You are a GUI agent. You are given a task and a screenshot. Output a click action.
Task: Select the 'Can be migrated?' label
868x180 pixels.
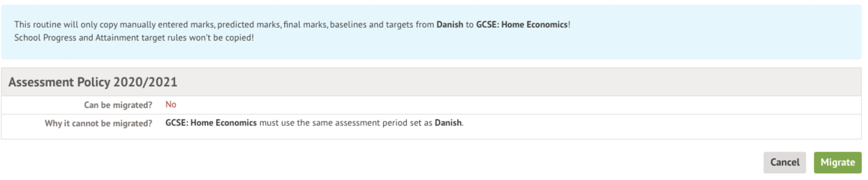118,105
